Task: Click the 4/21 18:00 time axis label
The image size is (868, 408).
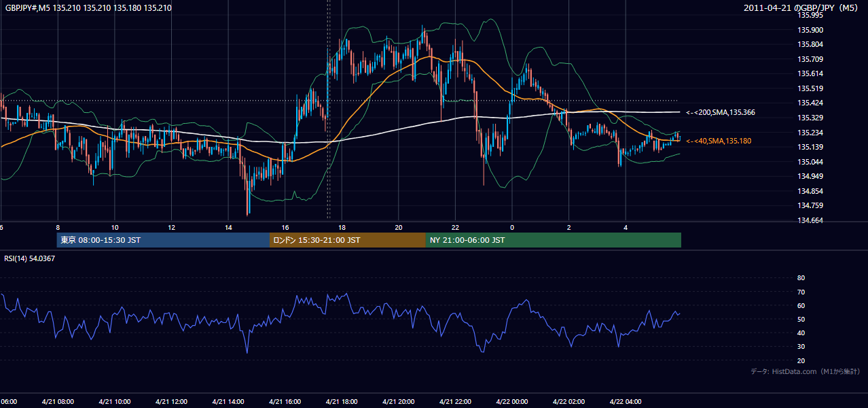Action: [342, 402]
